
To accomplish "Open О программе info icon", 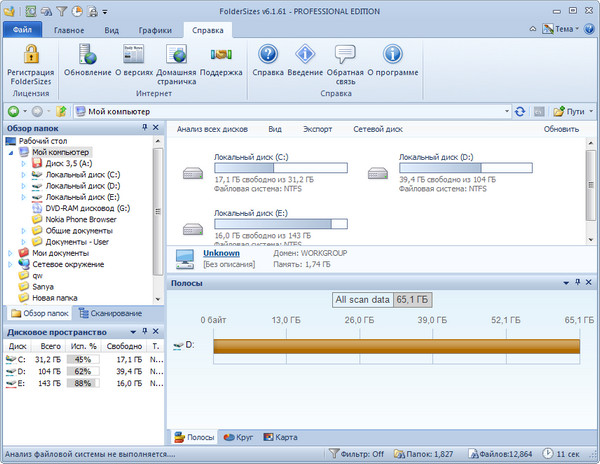I will 393,55.
